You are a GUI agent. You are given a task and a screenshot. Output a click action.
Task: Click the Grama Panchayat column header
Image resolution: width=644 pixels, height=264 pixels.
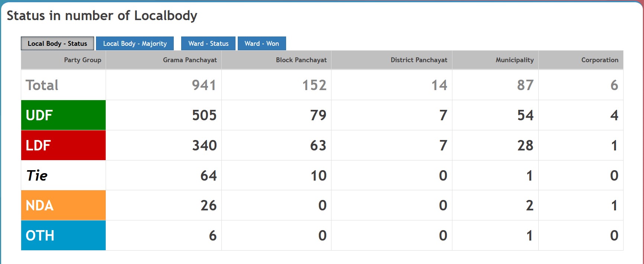pyautogui.click(x=190, y=60)
